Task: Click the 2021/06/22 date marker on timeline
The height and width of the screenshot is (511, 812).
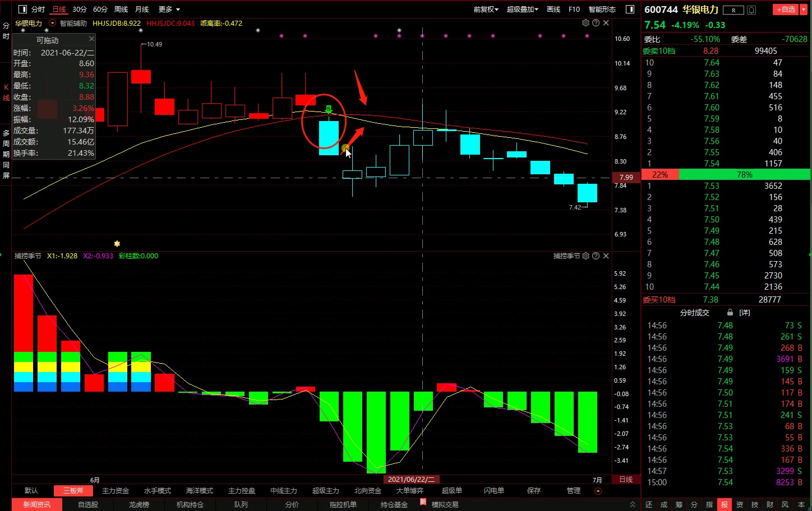Action: pos(411,480)
